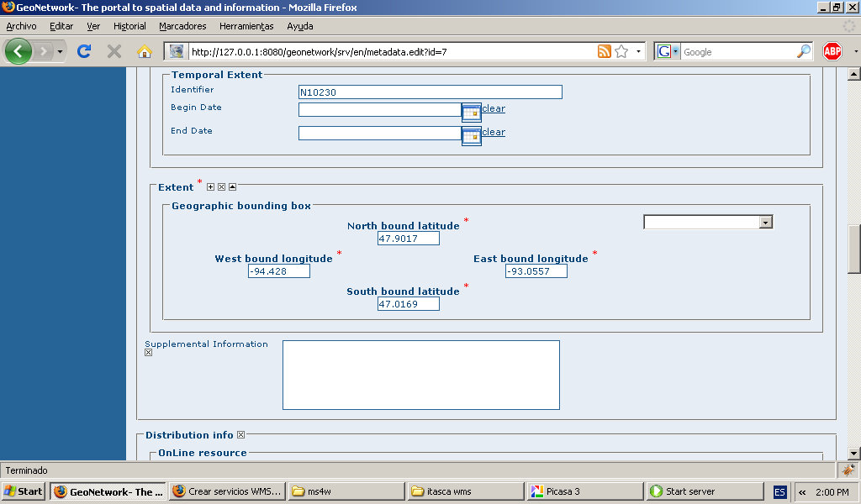This screenshot has height=504, width=861.
Task: Open the Herramientas menu
Action: coord(246,26)
